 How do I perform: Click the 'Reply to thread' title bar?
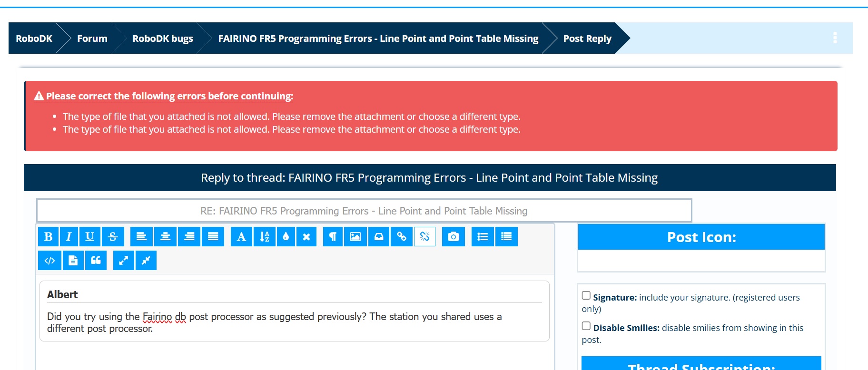tap(430, 178)
